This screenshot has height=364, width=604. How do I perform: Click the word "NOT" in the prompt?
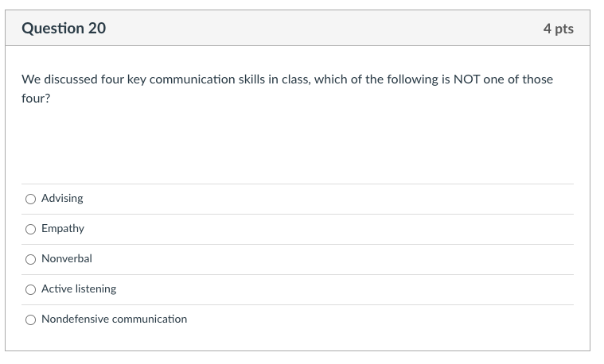(467, 79)
